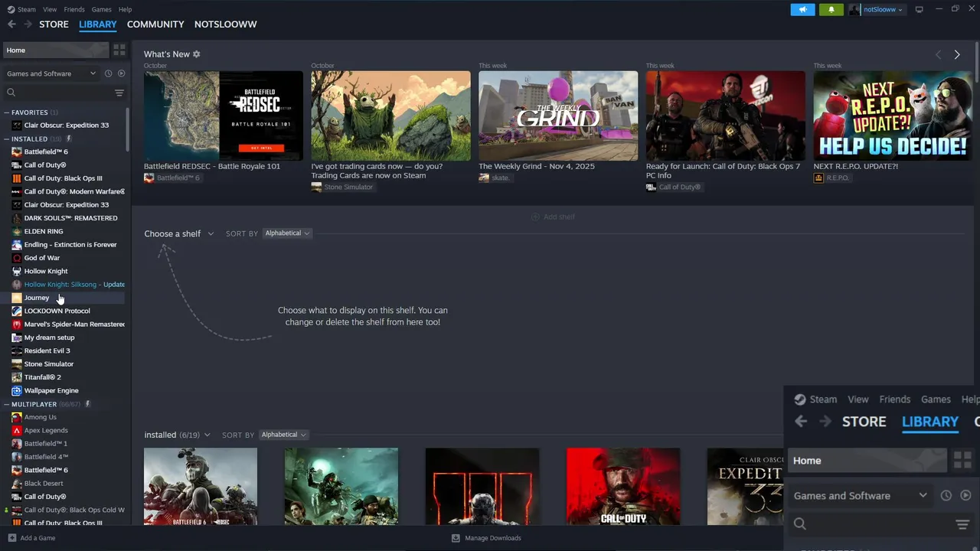Open the Friends menu in the main top menu bar

tap(74, 9)
